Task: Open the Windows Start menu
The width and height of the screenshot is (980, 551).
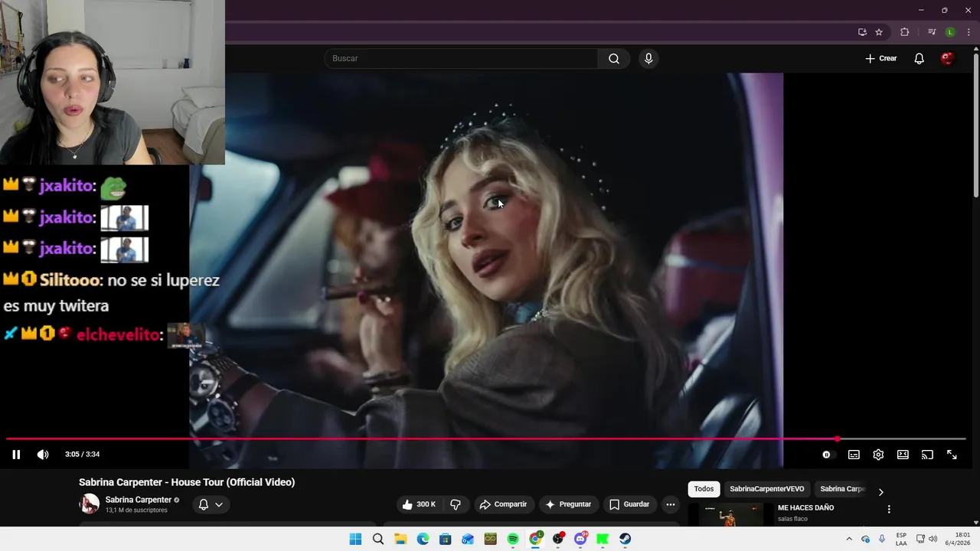Action: tap(355, 539)
